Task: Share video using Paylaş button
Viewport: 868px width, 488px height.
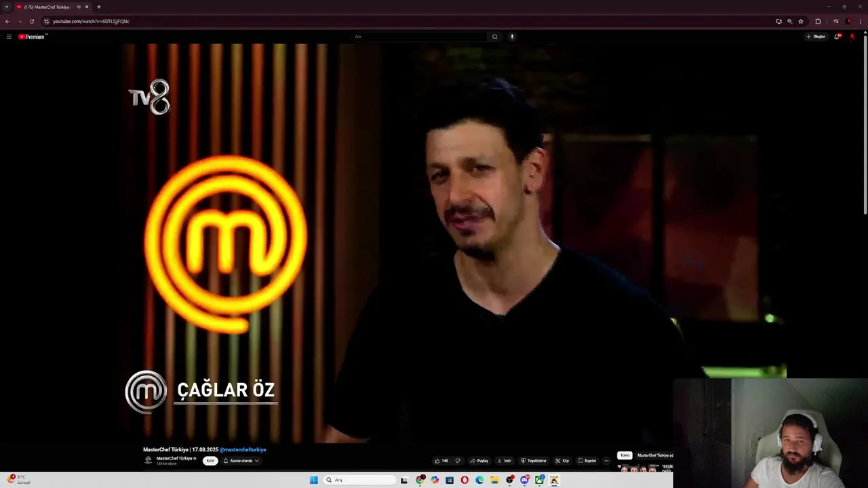Action: [x=479, y=461]
